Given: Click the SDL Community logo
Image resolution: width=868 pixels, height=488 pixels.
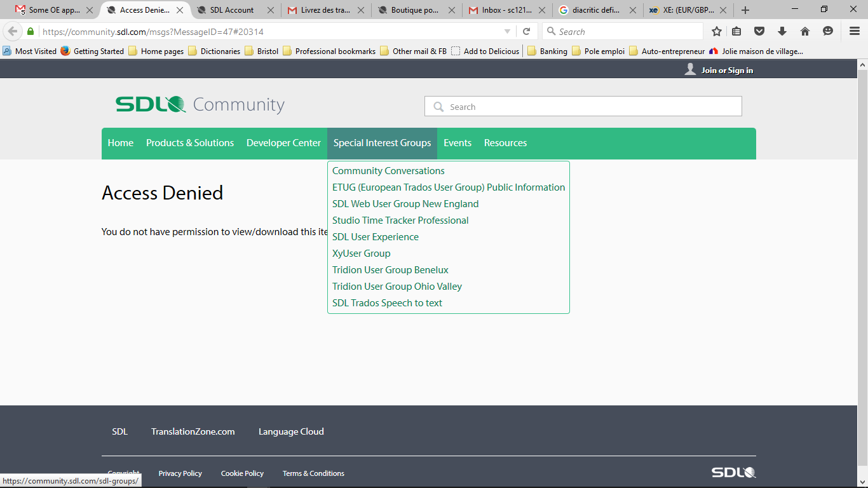Looking at the screenshot, I should coord(200,105).
